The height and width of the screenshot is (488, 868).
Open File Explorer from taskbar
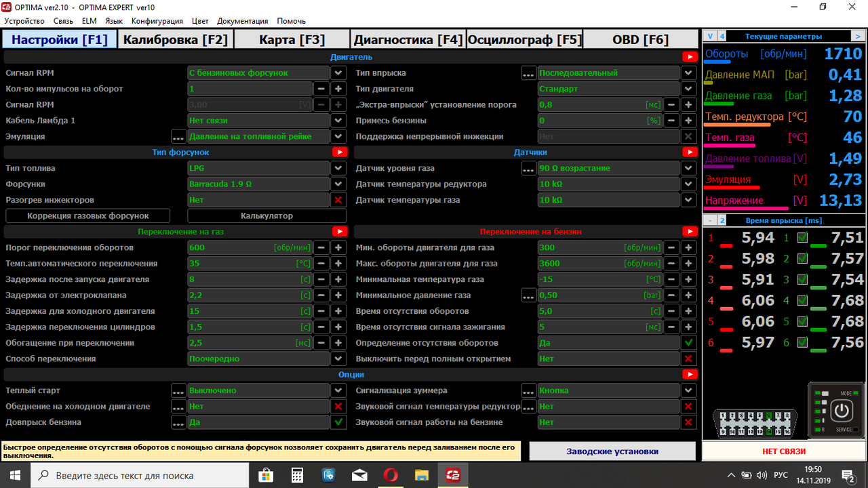(421, 475)
